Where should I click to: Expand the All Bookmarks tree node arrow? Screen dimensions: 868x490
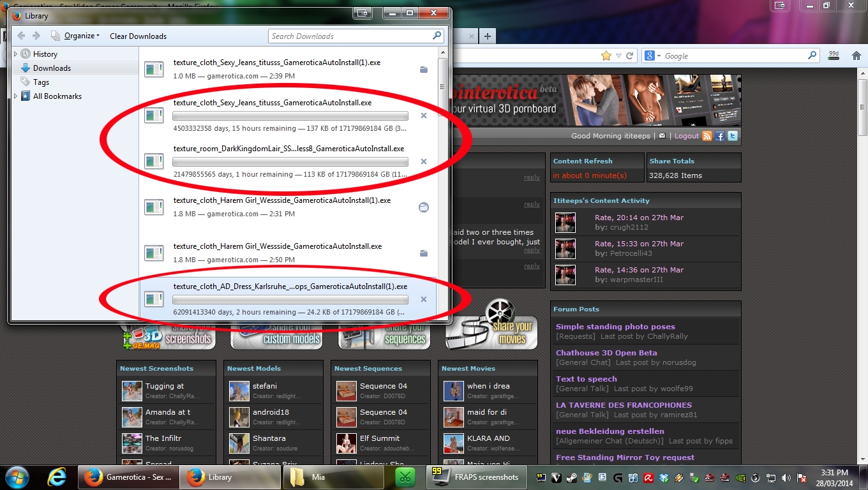coord(16,96)
